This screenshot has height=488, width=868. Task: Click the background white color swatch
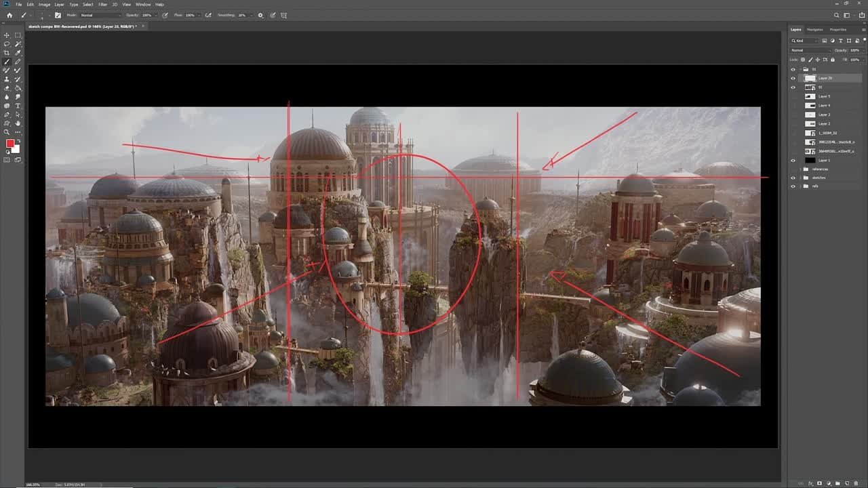click(x=16, y=149)
